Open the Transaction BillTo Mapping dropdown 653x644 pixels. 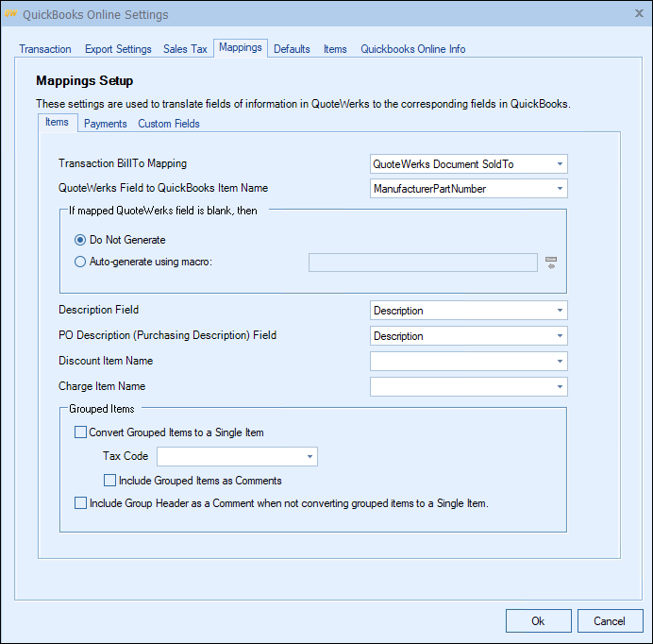[x=560, y=164]
